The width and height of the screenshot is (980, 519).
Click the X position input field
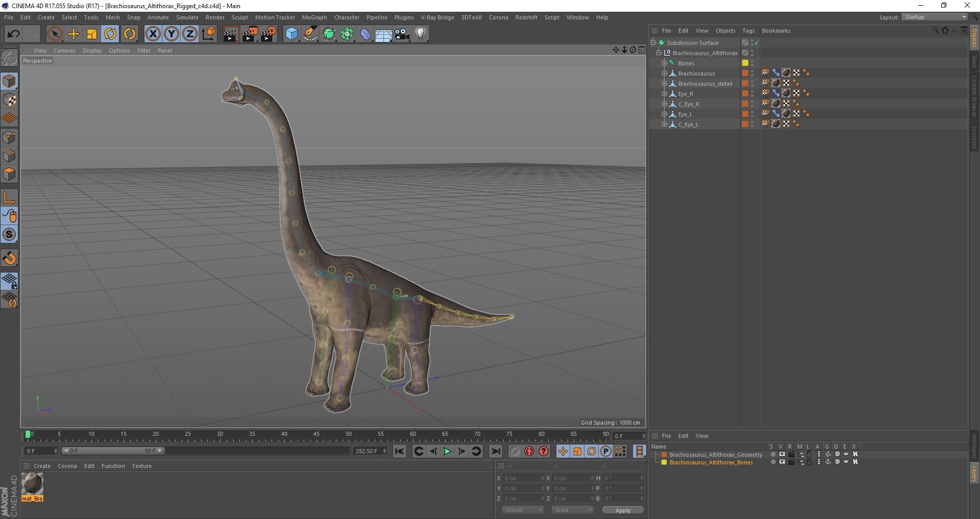[523, 478]
